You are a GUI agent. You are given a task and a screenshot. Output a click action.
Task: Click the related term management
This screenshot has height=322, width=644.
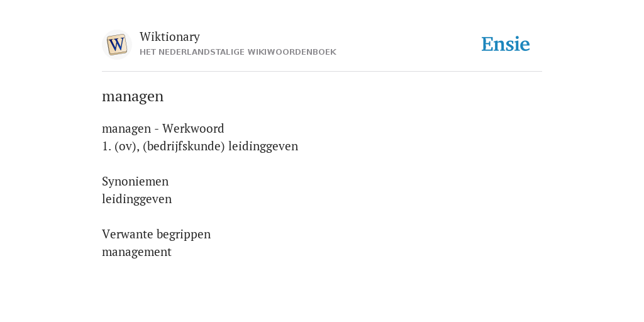click(x=136, y=252)
